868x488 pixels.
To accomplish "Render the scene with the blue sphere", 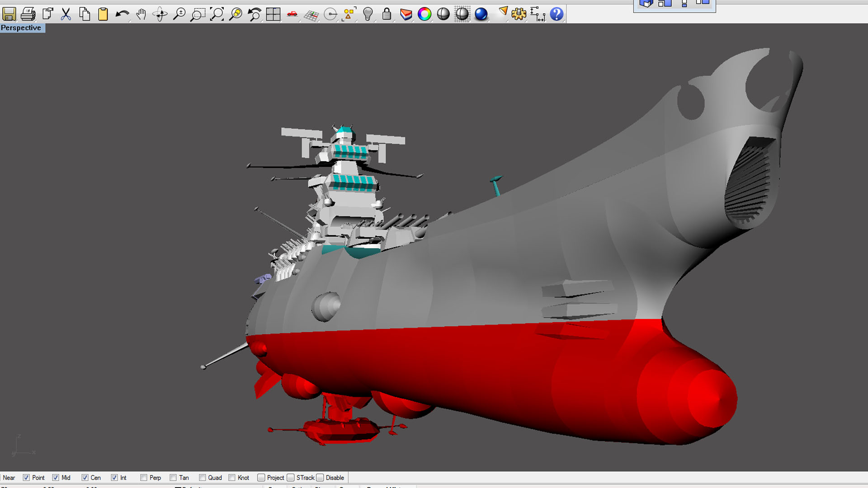I will point(481,14).
